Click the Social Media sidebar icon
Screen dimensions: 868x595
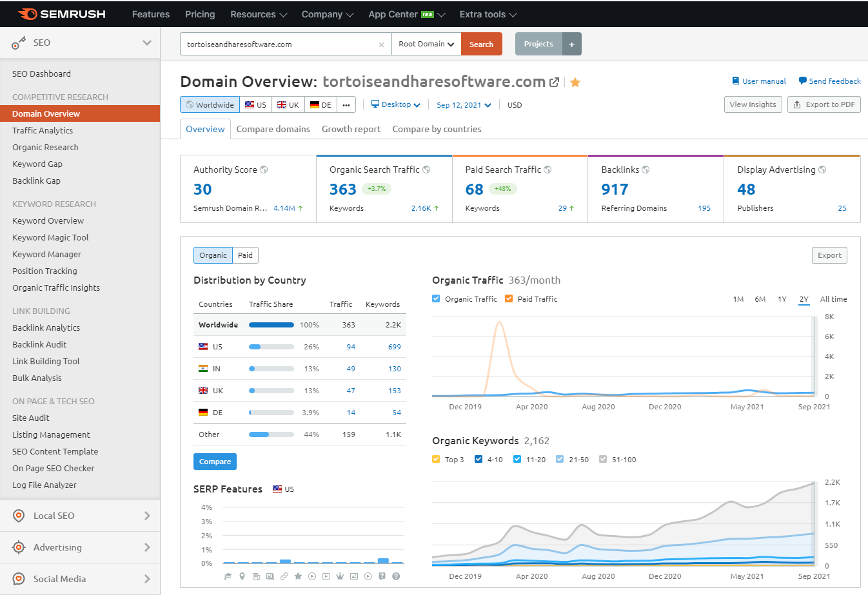tap(19, 579)
